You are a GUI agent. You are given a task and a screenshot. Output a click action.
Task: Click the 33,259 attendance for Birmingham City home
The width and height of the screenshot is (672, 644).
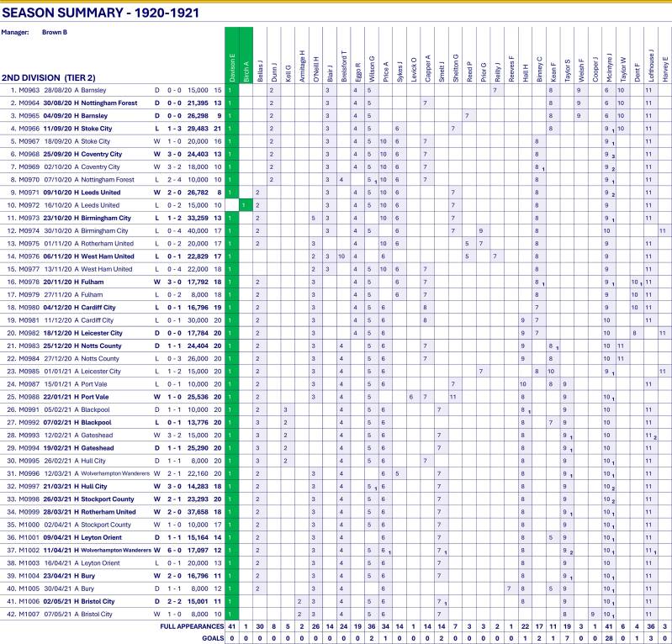198,218
